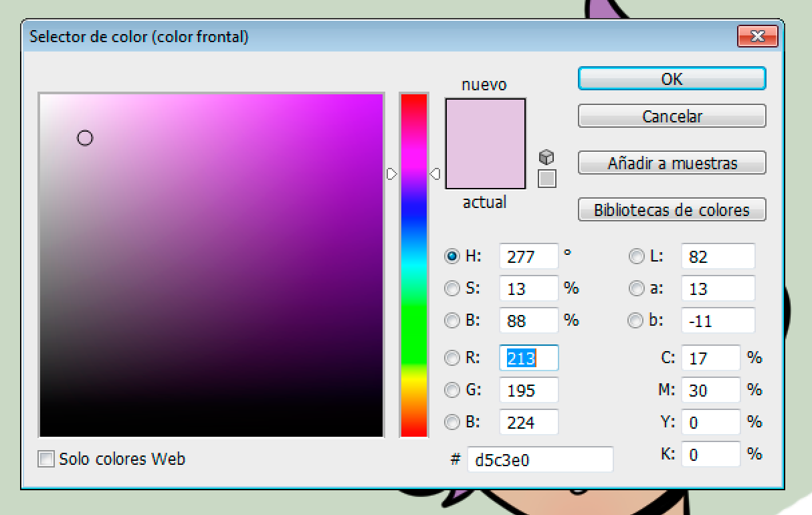The image size is (812, 515).
Task: Click the G field showing 195
Action: click(x=528, y=391)
